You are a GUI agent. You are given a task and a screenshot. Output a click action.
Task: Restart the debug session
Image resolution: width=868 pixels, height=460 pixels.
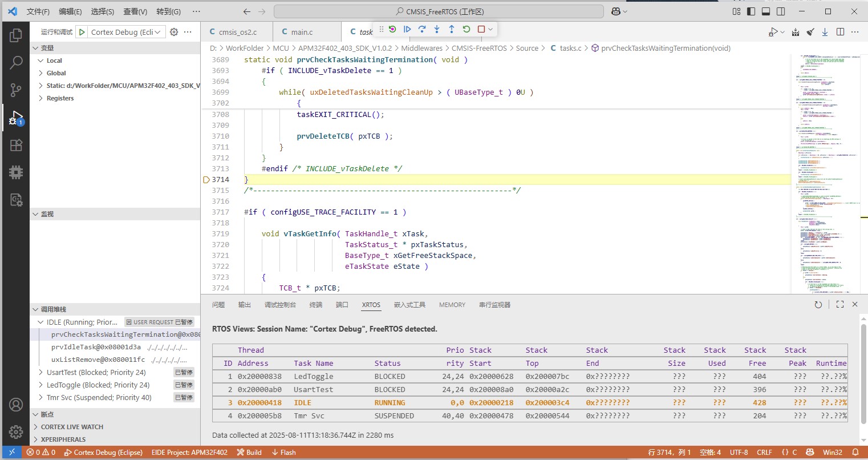click(467, 29)
